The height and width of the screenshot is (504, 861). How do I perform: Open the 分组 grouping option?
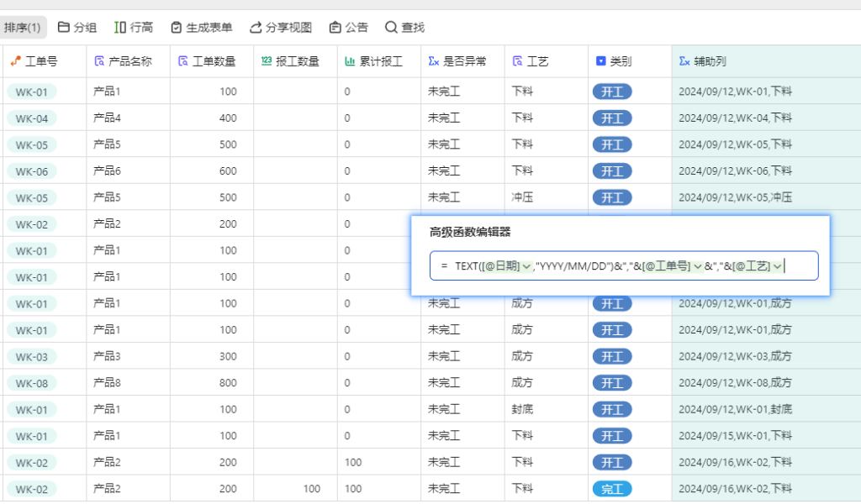pos(77,28)
